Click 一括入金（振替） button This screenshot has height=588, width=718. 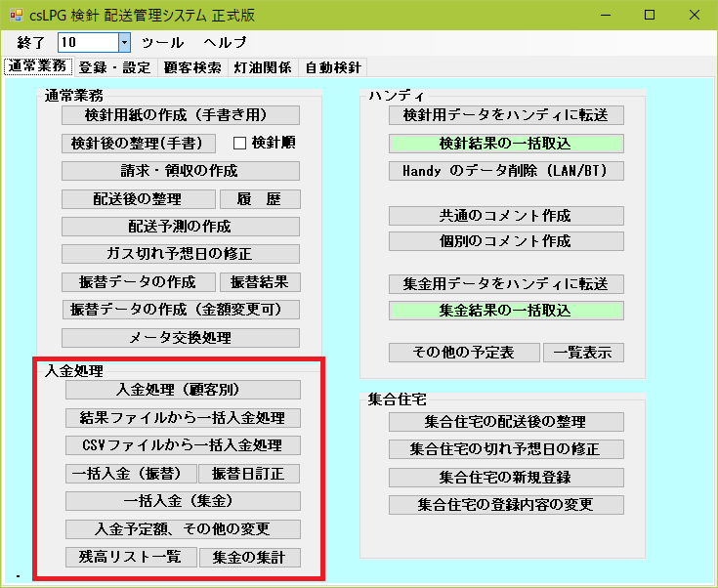[x=131, y=474]
